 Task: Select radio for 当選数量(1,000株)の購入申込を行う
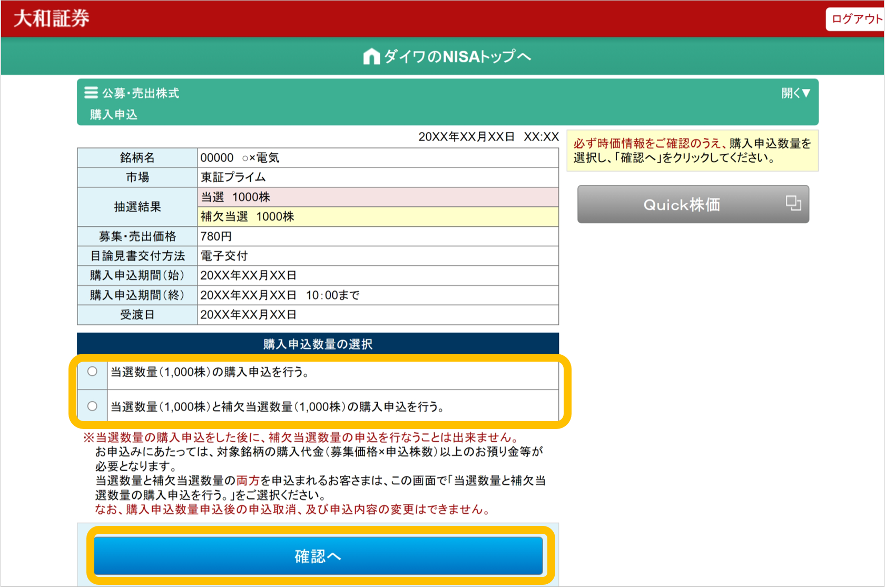pyautogui.click(x=92, y=372)
